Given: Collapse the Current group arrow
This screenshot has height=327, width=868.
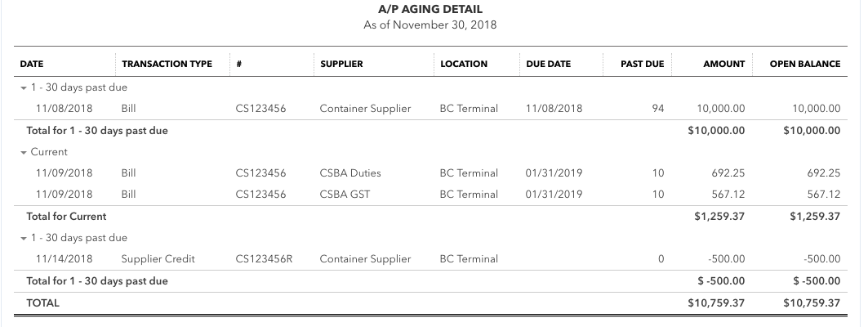Looking at the screenshot, I should pos(23,153).
